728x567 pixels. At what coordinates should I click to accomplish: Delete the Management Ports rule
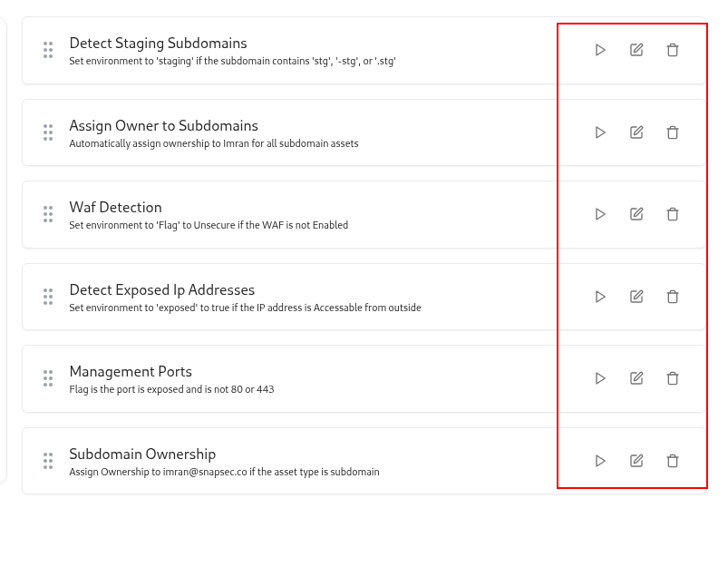click(x=672, y=378)
